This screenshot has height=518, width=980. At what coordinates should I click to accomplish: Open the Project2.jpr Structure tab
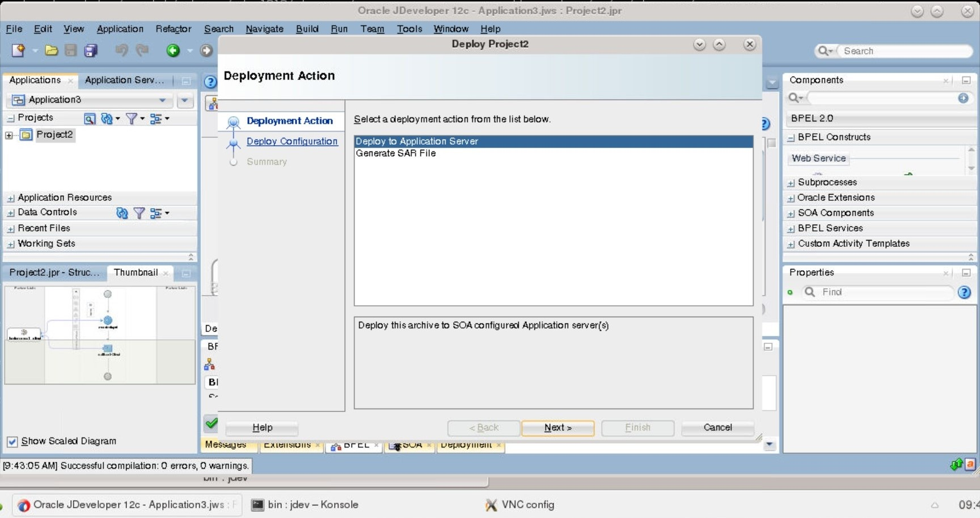(54, 272)
